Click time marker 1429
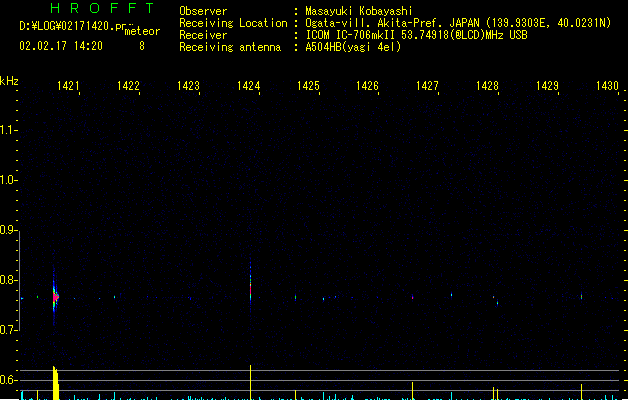Image resolution: width=629 pixels, height=400 pixels. point(547,86)
